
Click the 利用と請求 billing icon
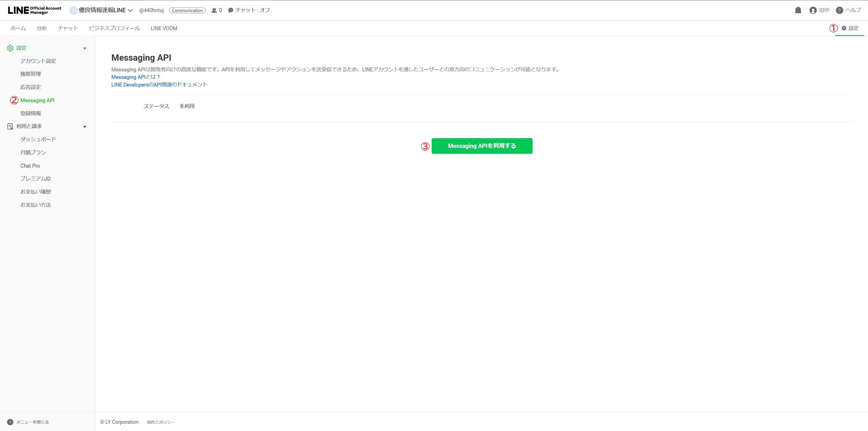(x=10, y=126)
